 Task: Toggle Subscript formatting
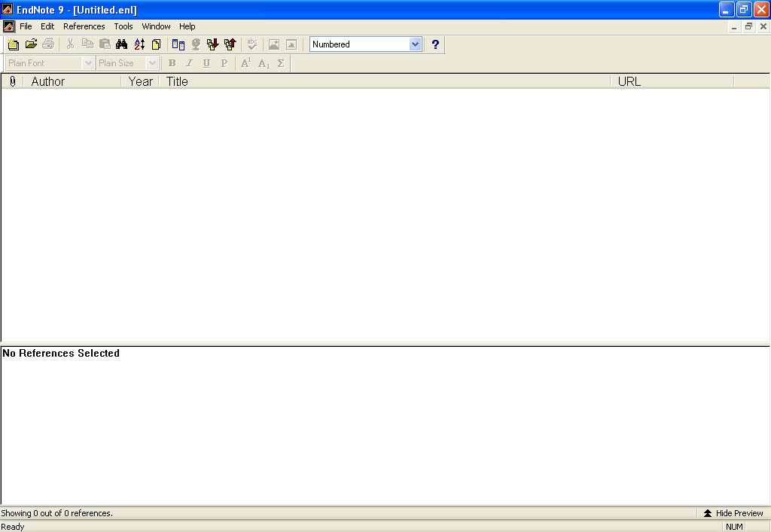coord(264,63)
